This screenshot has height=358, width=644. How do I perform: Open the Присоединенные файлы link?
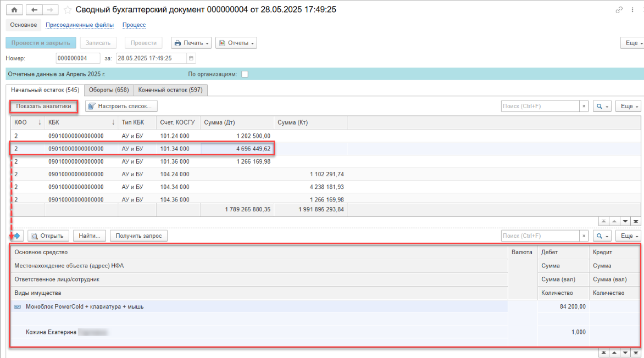(80, 25)
